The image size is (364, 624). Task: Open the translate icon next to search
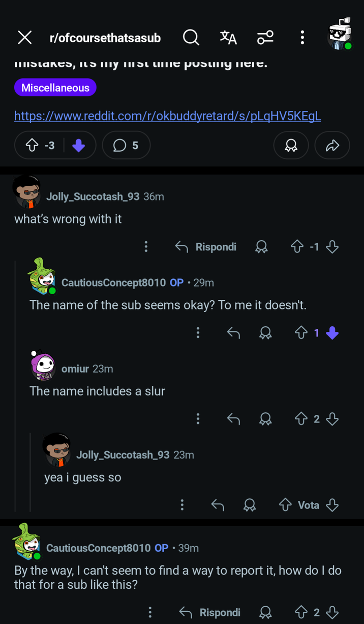pyautogui.click(x=228, y=37)
